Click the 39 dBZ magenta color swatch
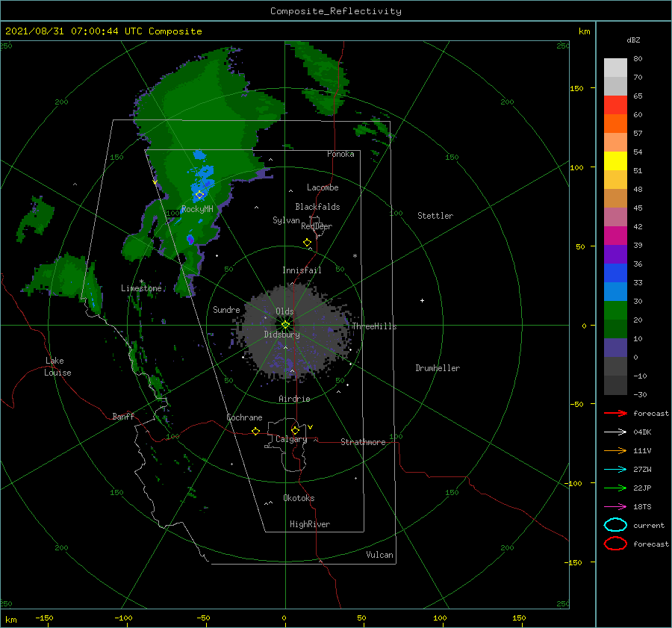672x628 pixels. point(615,235)
